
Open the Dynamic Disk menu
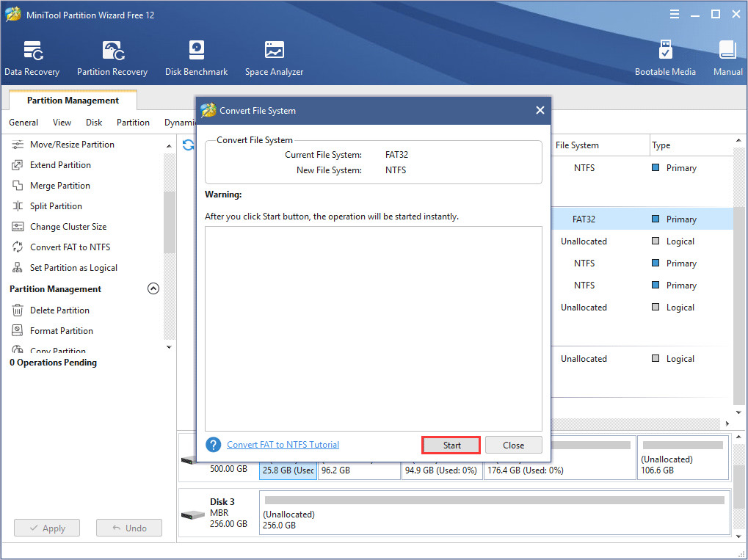180,123
